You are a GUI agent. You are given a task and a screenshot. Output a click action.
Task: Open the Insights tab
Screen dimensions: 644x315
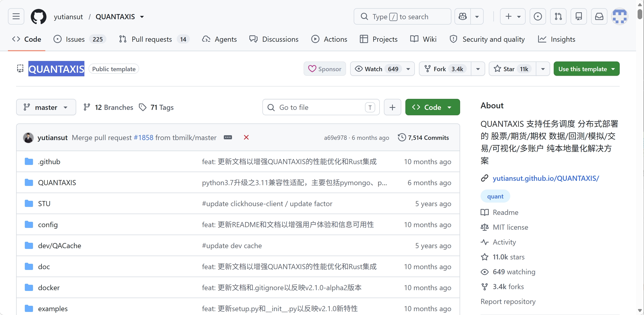coord(557,39)
